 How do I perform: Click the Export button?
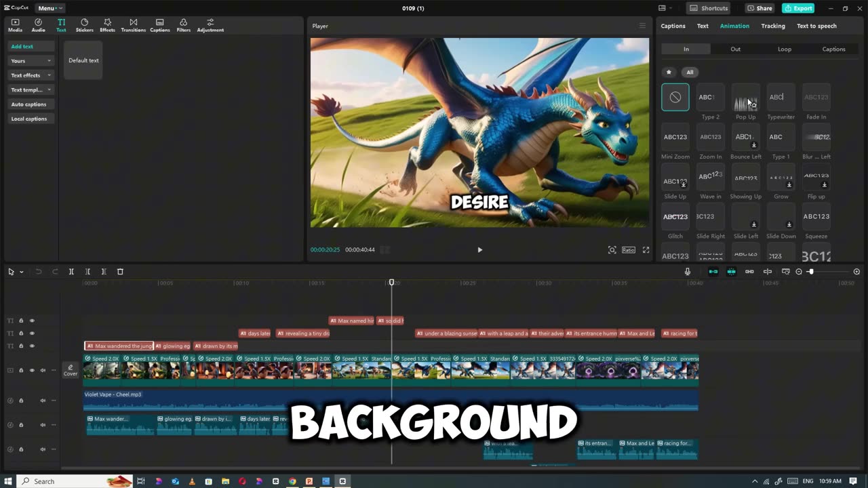tap(798, 8)
